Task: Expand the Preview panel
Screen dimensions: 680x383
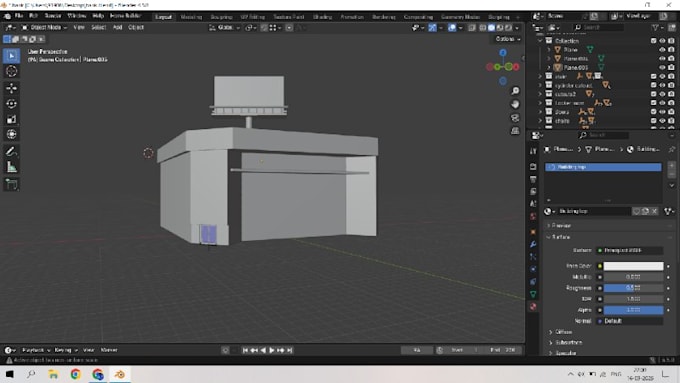Action: (562, 226)
